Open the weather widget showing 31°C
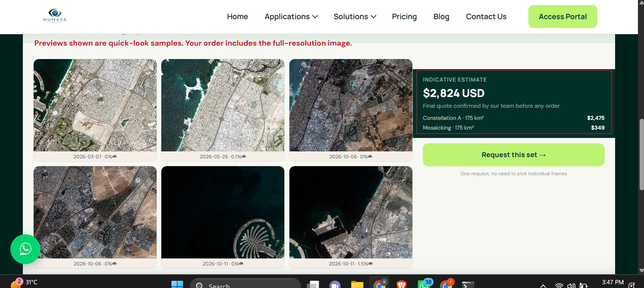 point(24,283)
